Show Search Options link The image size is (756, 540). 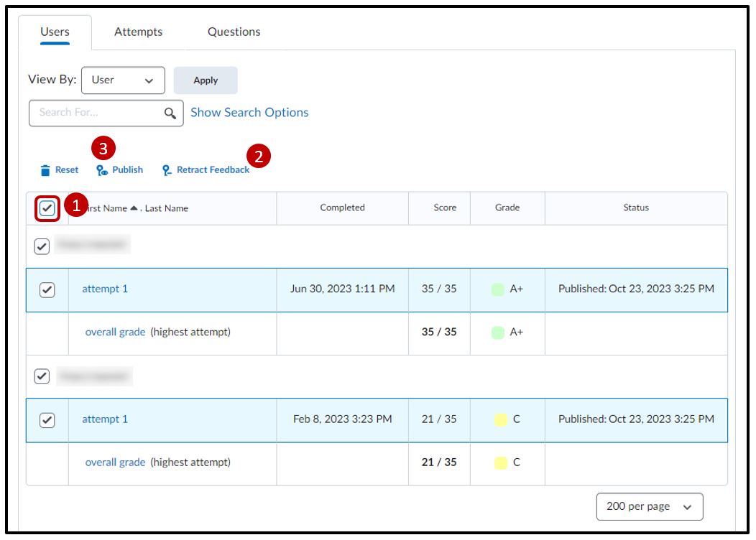pos(249,113)
